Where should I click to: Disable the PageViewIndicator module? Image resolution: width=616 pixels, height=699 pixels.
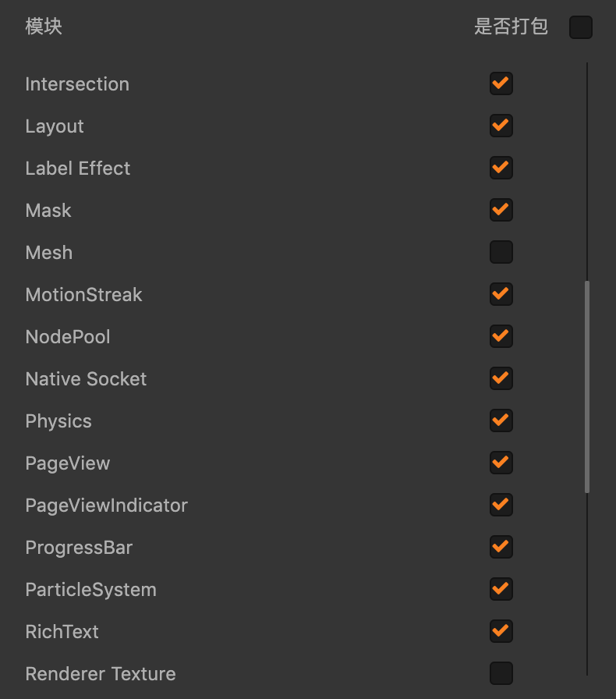(x=501, y=505)
